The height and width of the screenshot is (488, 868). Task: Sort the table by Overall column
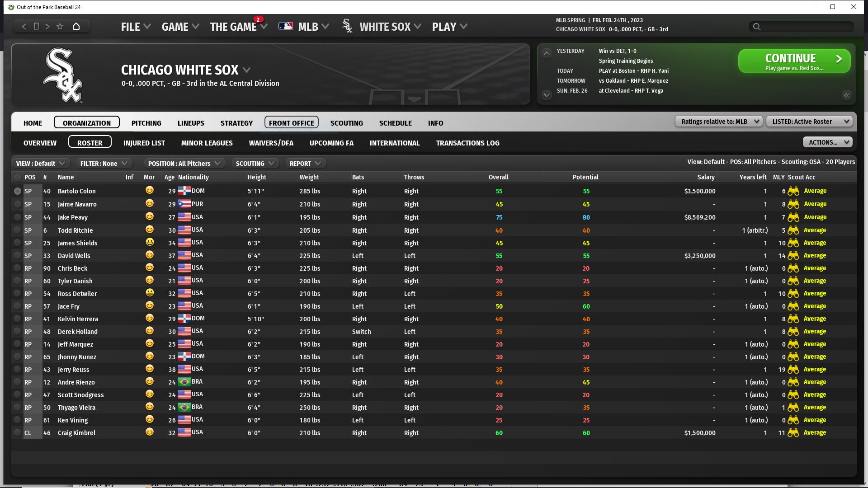tap(498, 177)
